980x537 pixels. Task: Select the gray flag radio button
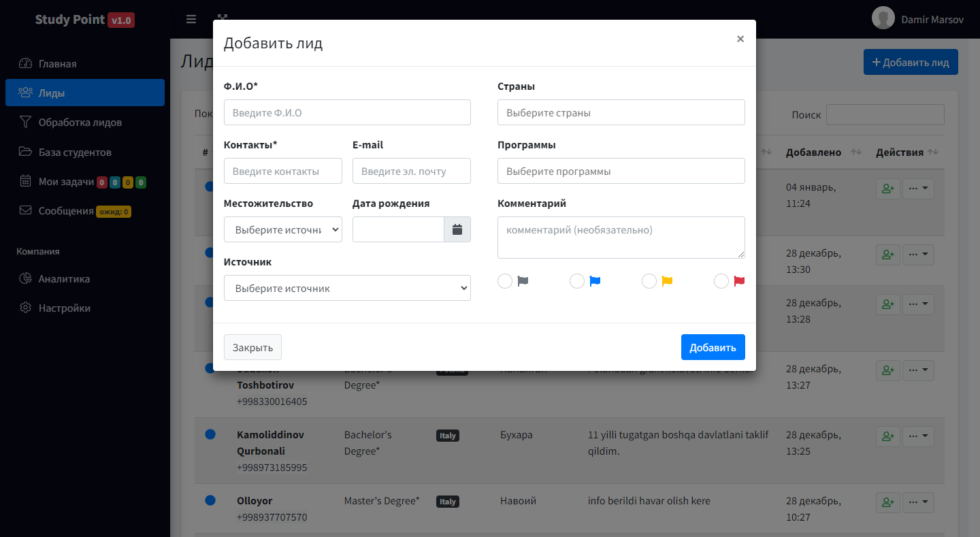click(x=505, y=281)
